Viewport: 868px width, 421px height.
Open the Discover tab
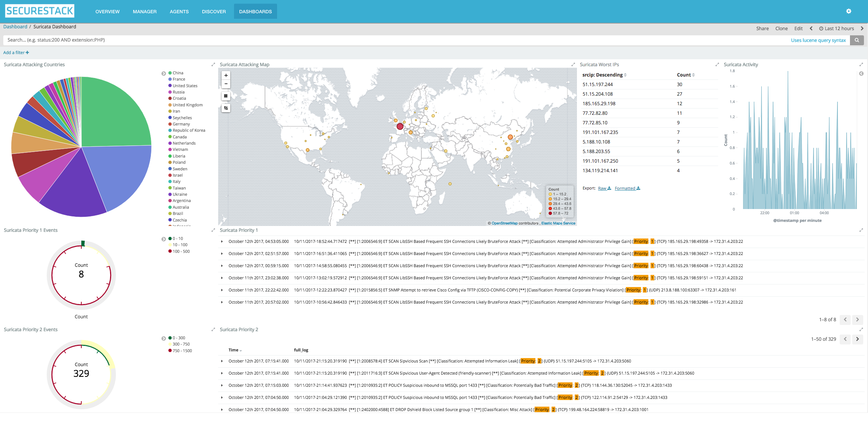214,11
